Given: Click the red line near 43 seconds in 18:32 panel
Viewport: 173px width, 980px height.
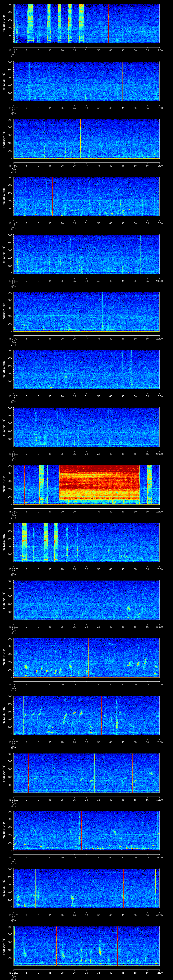Looking at the screenshot, I should pyautogui.click(x=117, y=946).
